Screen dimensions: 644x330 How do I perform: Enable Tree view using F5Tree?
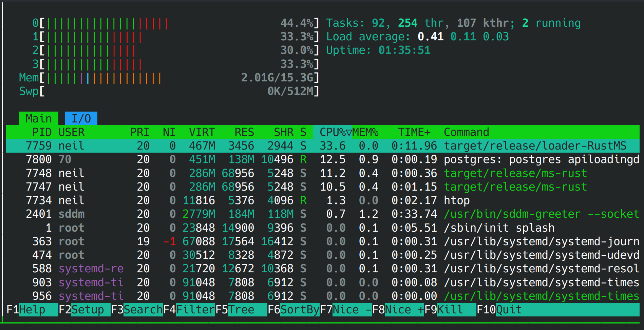pos(241,309)
